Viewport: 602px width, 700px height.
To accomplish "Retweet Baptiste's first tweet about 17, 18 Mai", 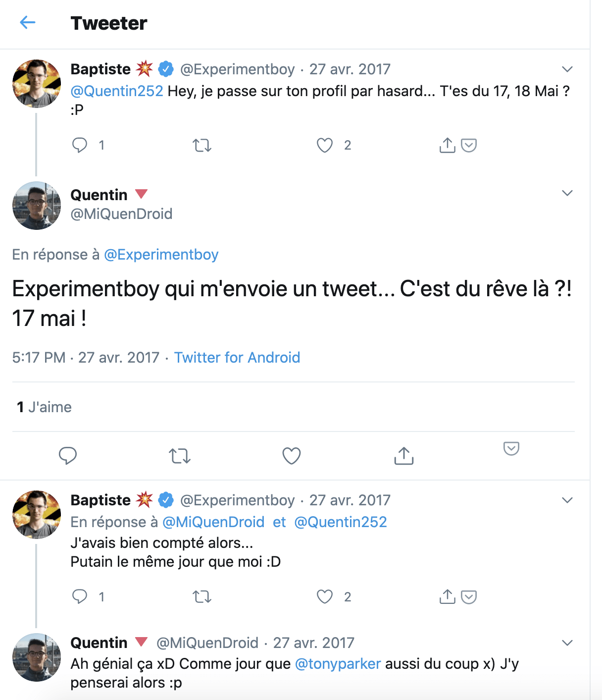I will point(202,146).
